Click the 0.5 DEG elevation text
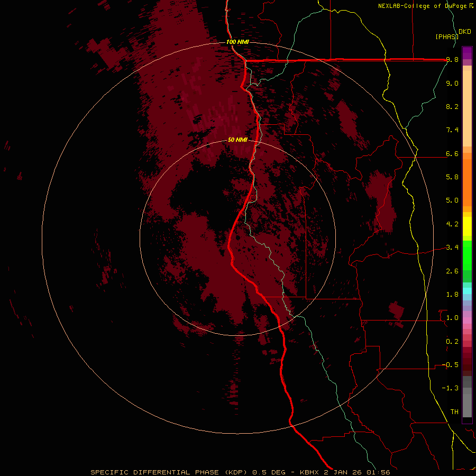The width and height of the screenshot is (476, 476). pos(269,472)
